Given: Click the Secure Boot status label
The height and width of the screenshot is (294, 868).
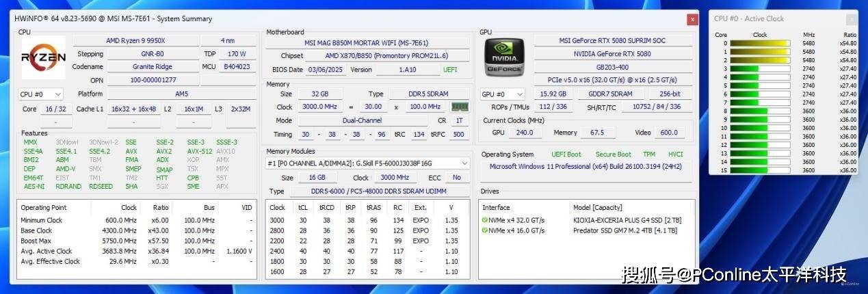Looking at the screenshot, I should coord(614,155).
